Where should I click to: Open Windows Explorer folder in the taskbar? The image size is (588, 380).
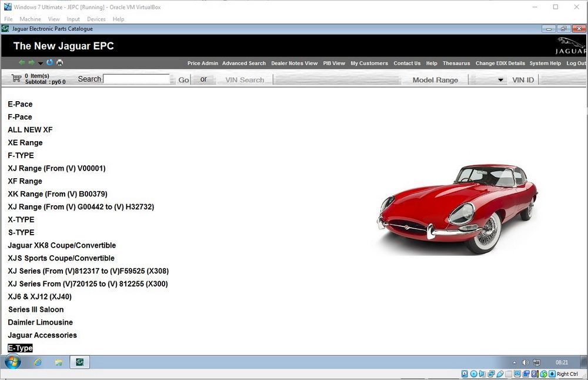click(59, 362)
